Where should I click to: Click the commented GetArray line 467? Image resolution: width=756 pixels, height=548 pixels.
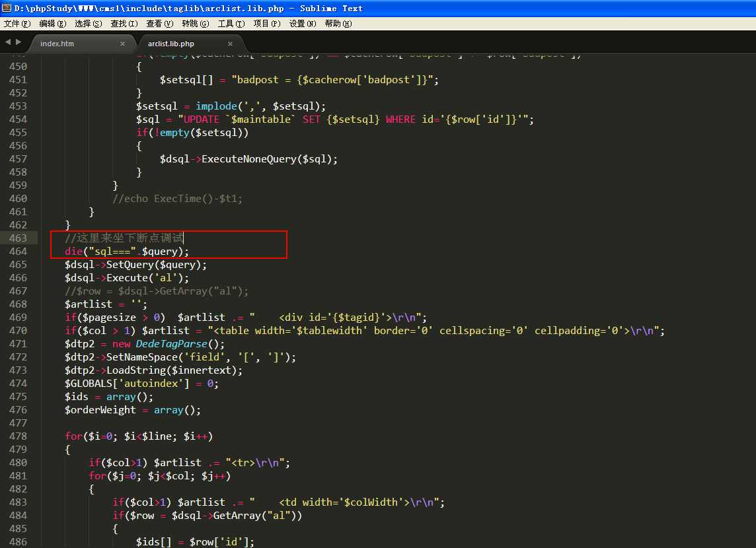click(157, 291)
